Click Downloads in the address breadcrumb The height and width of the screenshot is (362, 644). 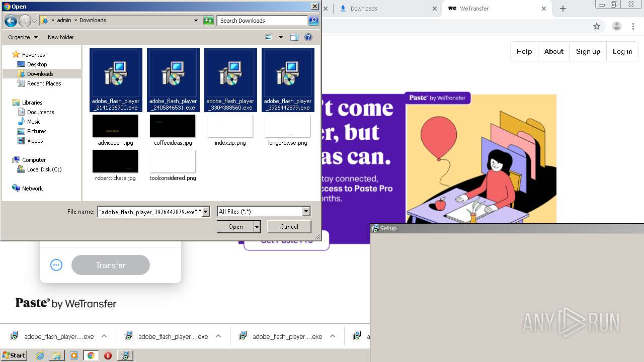tap(93, 21)
